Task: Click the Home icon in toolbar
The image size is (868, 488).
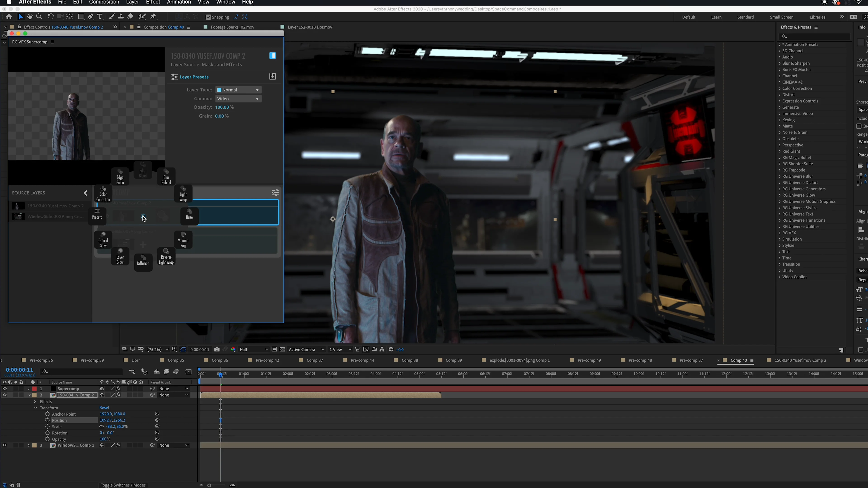Action: point(9,17)
